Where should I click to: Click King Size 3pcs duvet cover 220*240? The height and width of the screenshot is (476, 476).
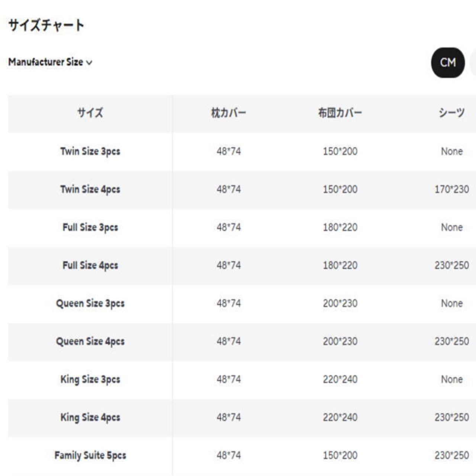(340, 379)
